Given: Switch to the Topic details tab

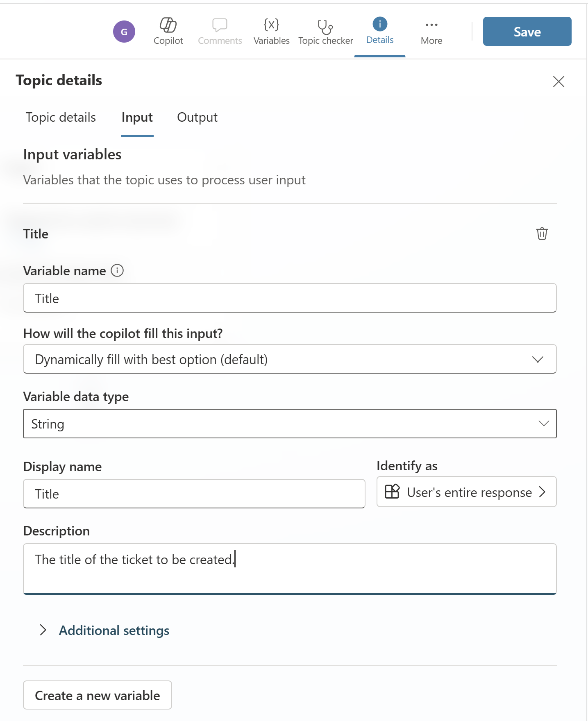Looking at the screenshot, I should (x=61, y=117).
